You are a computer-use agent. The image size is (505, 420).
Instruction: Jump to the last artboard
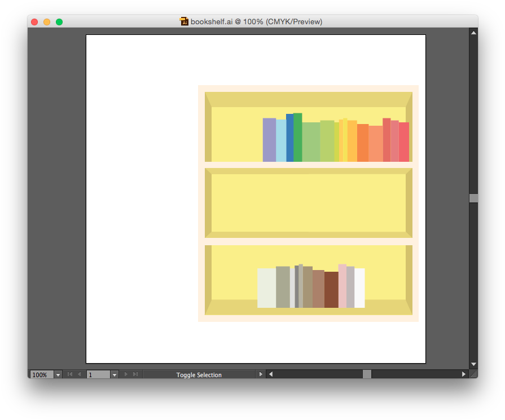click(135, 374)
